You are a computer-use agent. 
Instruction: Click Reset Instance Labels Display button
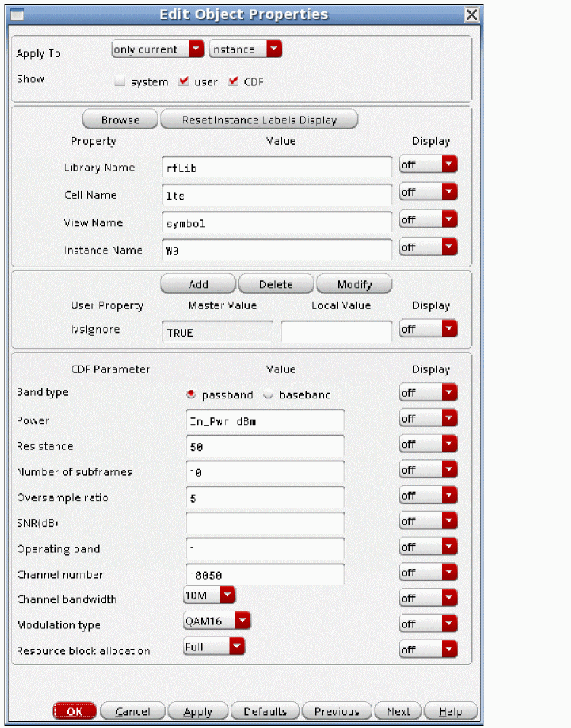point(259,120)
